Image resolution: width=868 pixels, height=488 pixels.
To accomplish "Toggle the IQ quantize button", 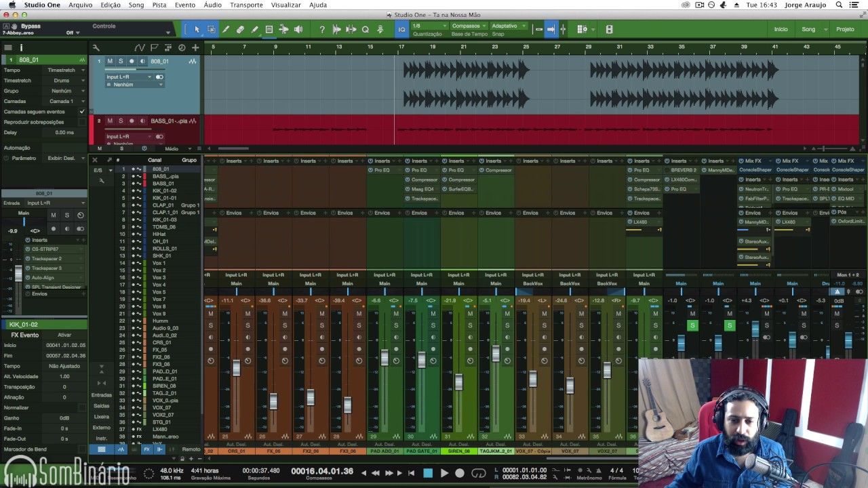I will click(x=401, y=29).
